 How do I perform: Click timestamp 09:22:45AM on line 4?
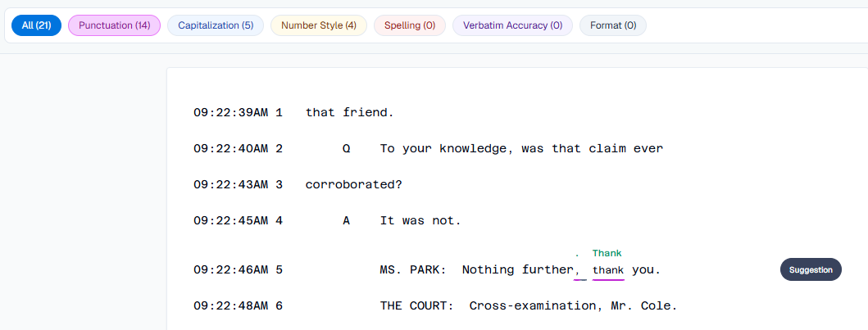pos(231,220)
